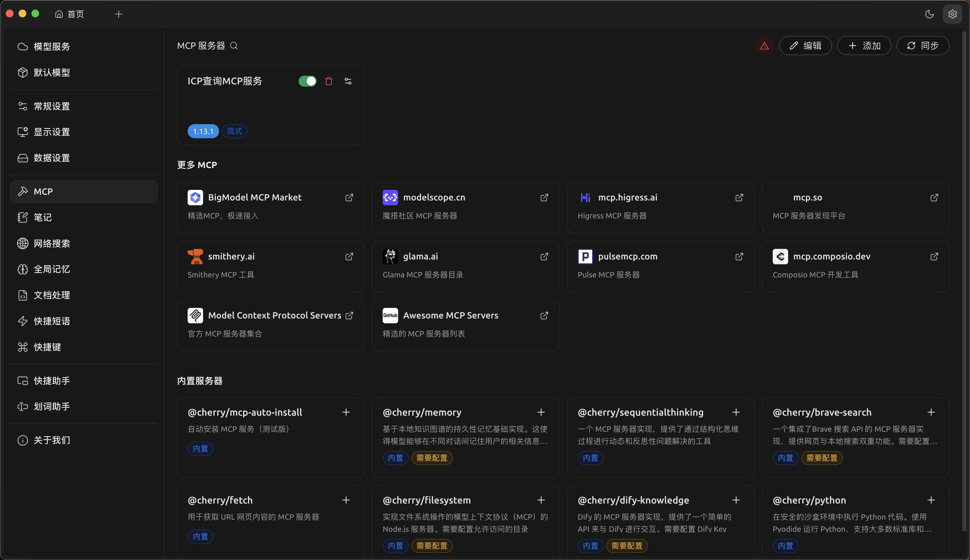The width and height of the screenshot is (970, 560).
Task: Open external link icon on mcp.higress.ai
Action: (x=739, y=197)
